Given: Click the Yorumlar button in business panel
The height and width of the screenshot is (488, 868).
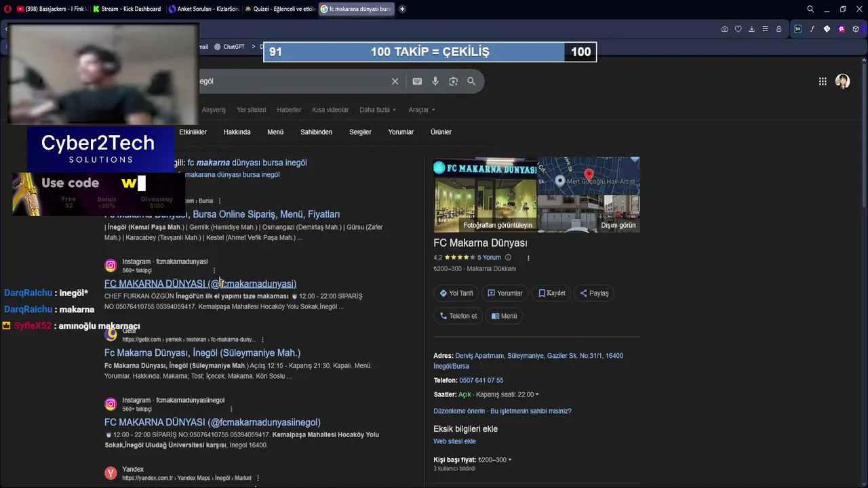Looking at the screenshot, I should (505, 293).
